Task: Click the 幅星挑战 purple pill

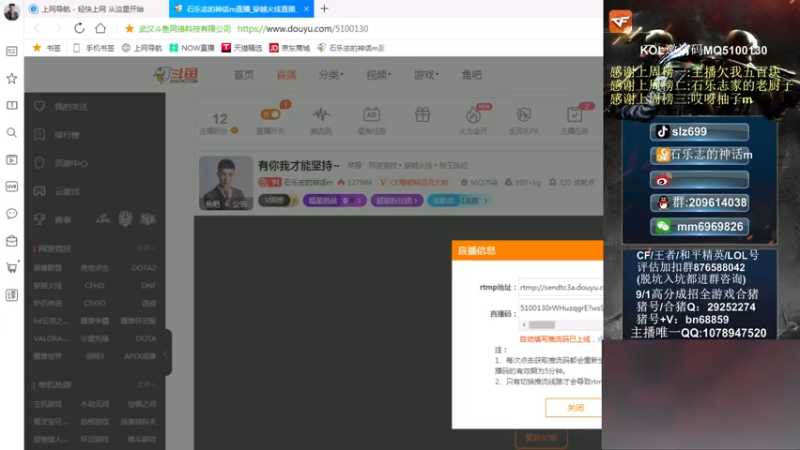Action: (334, 201)
